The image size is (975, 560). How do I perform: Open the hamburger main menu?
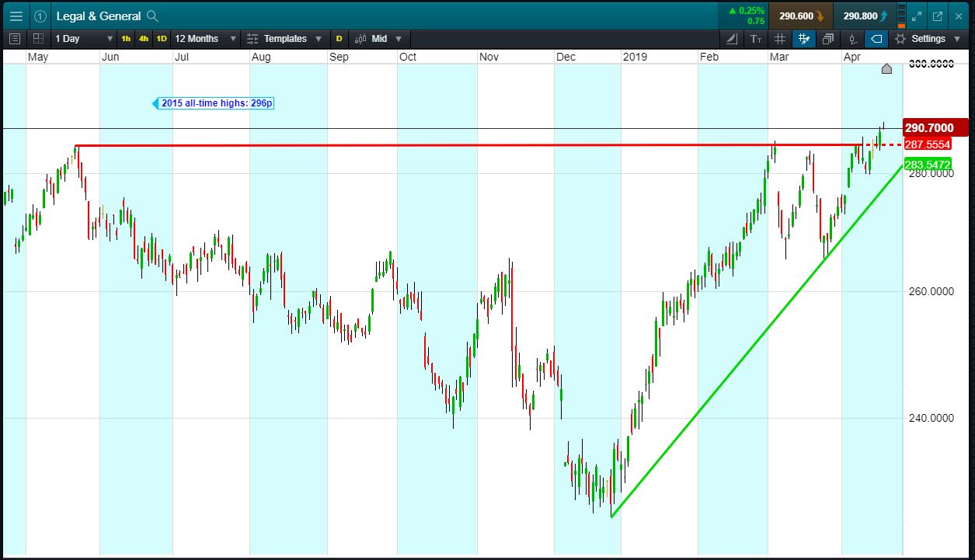pyautogui.click(x=16, y=16)
